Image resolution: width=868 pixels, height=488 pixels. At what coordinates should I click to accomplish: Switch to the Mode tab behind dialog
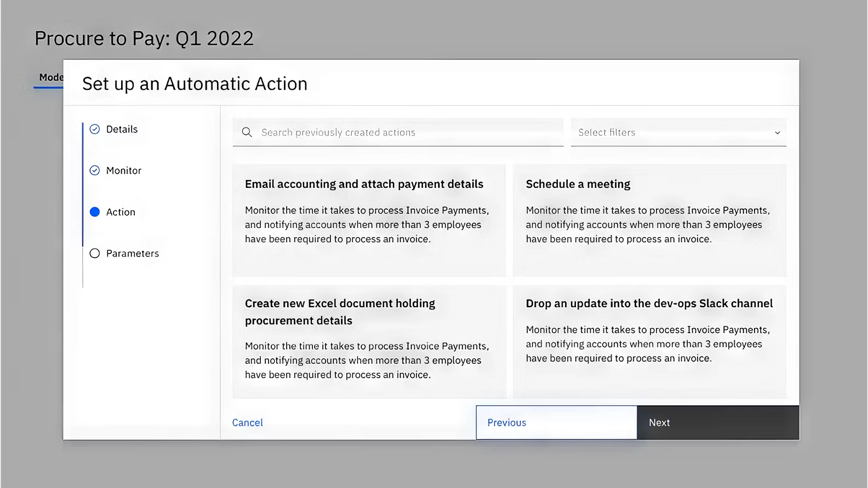(x=50, y=78)
